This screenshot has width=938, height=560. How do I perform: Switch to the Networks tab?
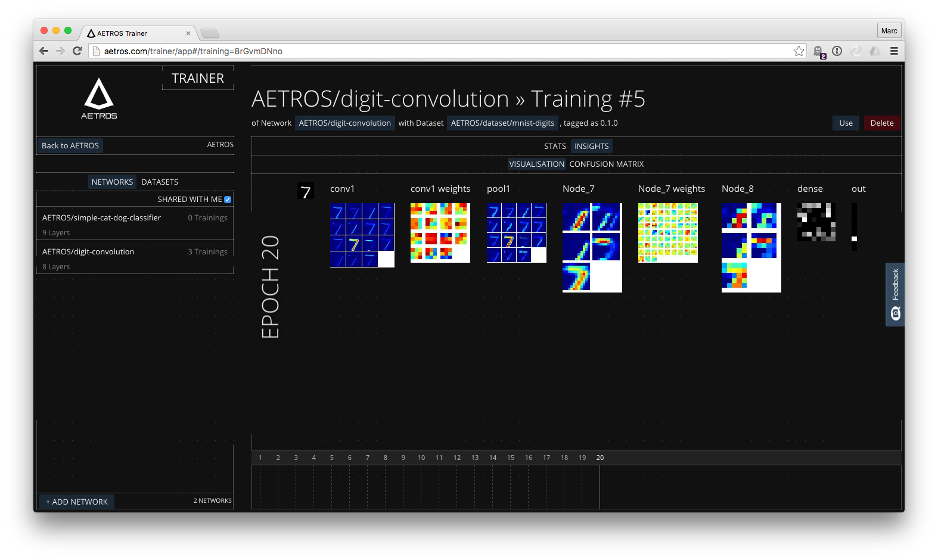tap(112, 182)
